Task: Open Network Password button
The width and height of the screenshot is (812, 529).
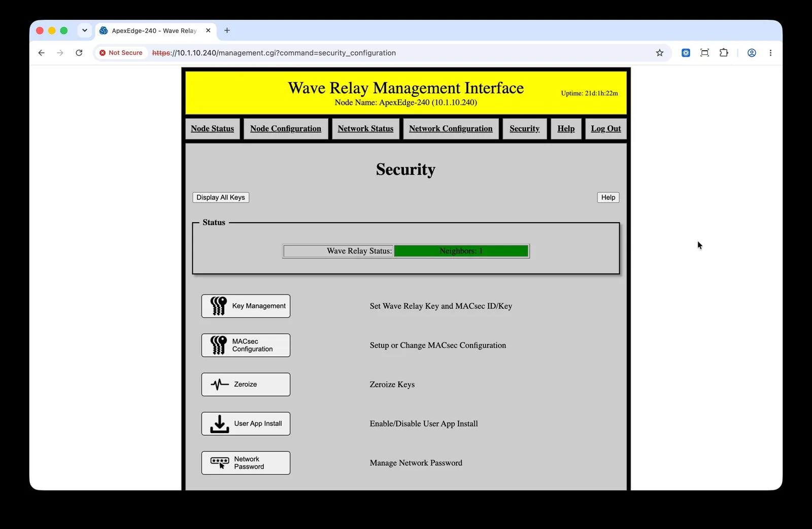Action: 246,463
